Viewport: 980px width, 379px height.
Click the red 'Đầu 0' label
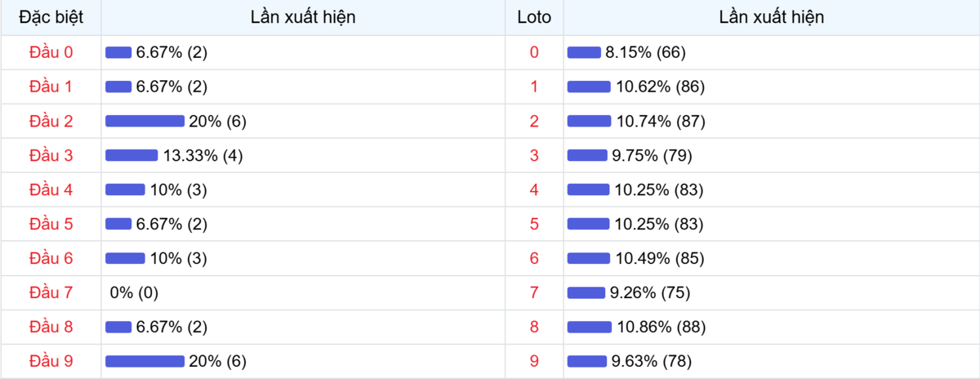click(51, 52)
